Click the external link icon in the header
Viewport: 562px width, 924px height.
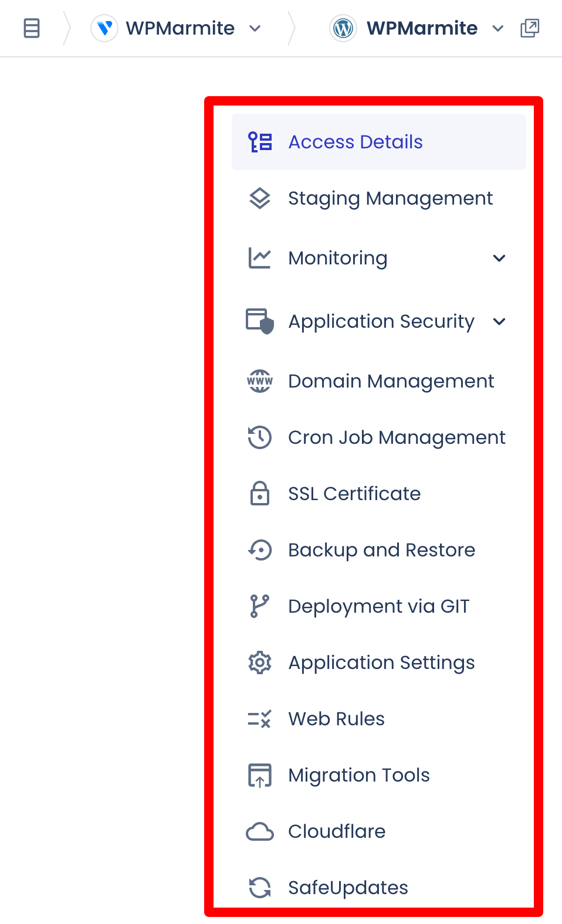point(529,28)
